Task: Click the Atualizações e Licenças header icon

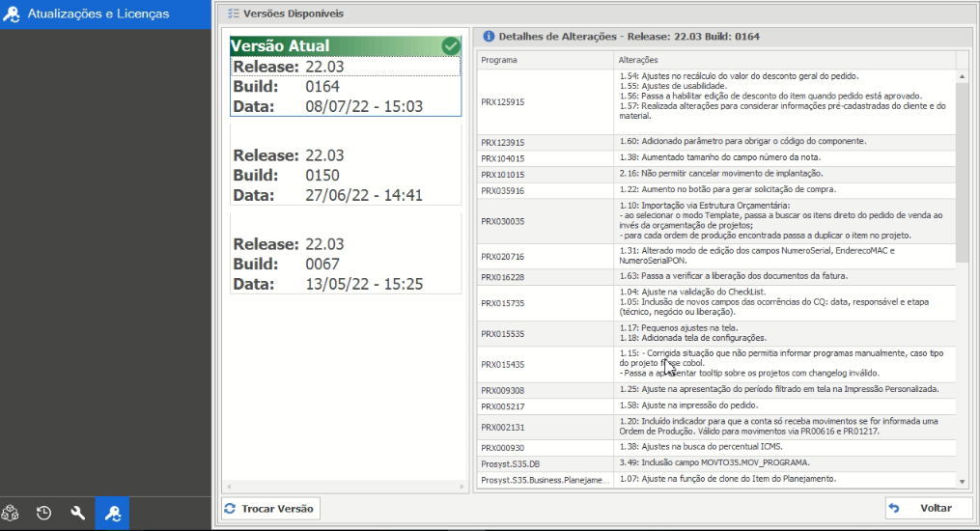Action: pyautogui.click(x=12, y=14)
